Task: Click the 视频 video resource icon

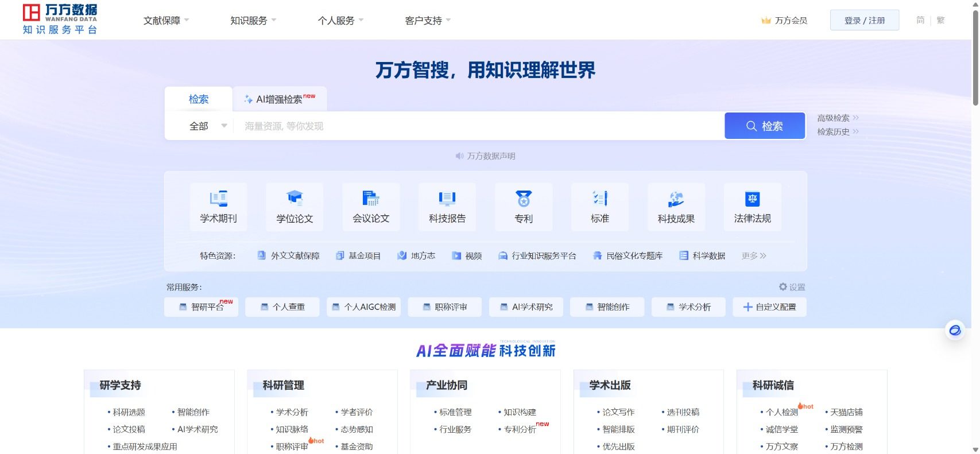Action: [456, 255]
